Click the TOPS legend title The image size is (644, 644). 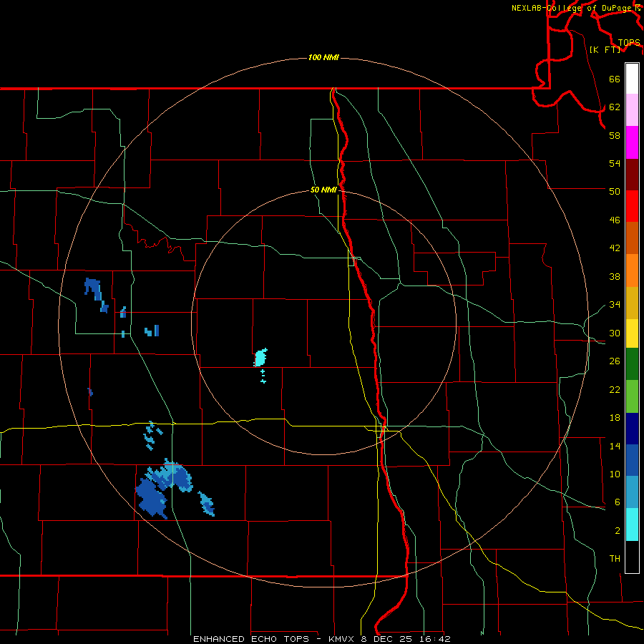629,42
